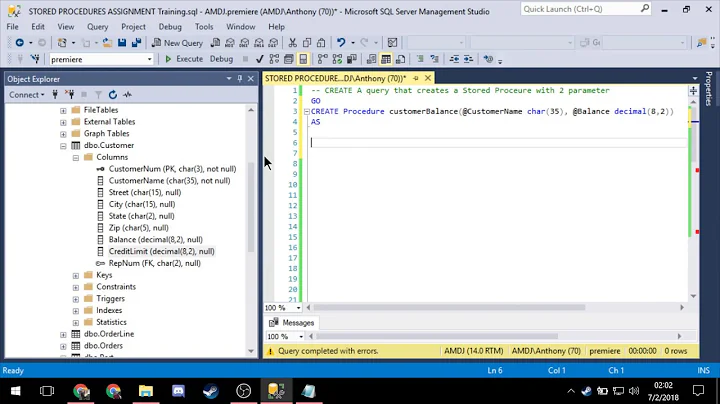Open the Properties side panel
Screen dimensions: 720x404
[x=709, y=89]
